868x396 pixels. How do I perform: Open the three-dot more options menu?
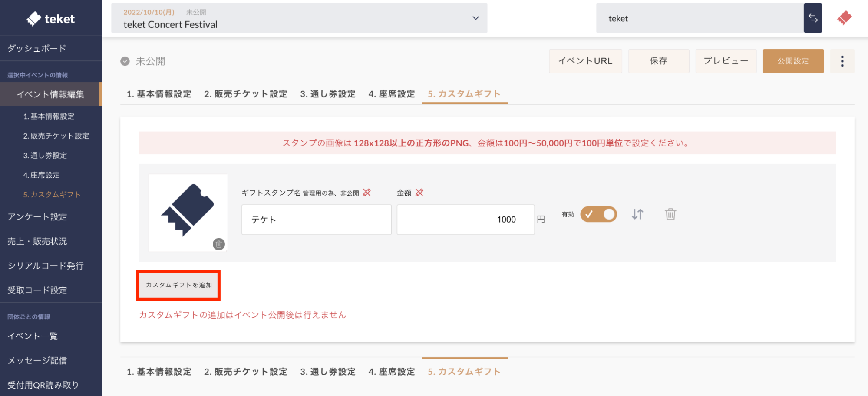[842, 61]
